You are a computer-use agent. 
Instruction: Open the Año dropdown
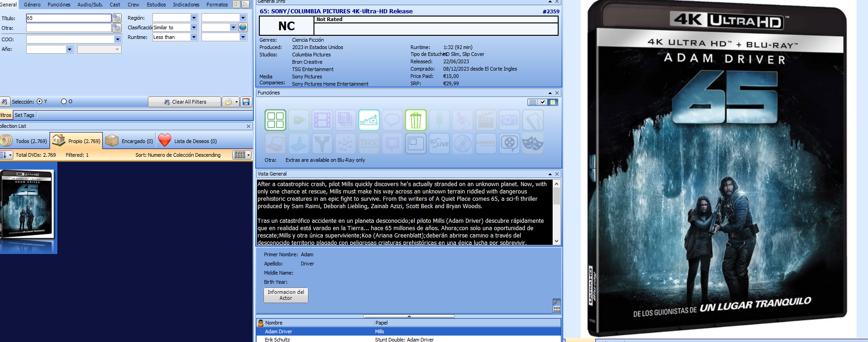click(70, 49)
